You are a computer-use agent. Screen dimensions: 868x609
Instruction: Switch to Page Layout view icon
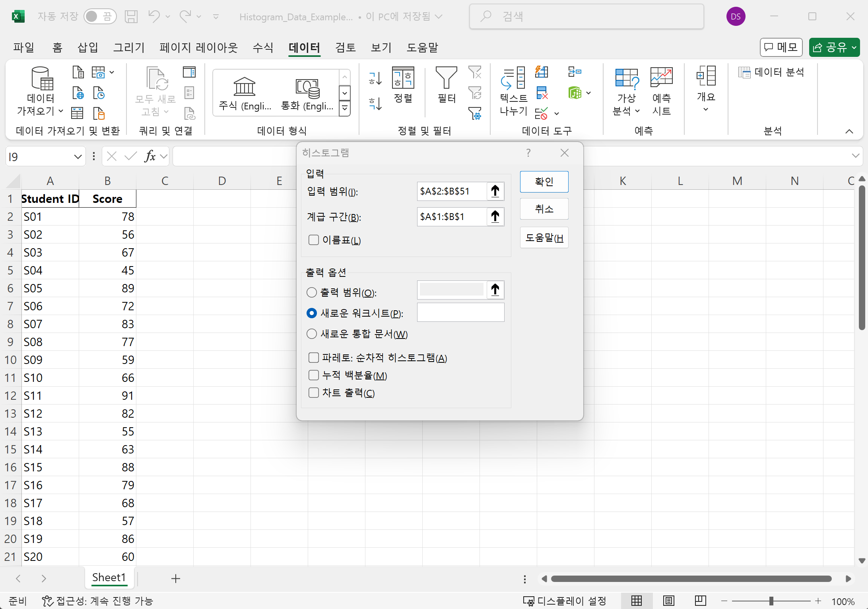click(669, 601)
